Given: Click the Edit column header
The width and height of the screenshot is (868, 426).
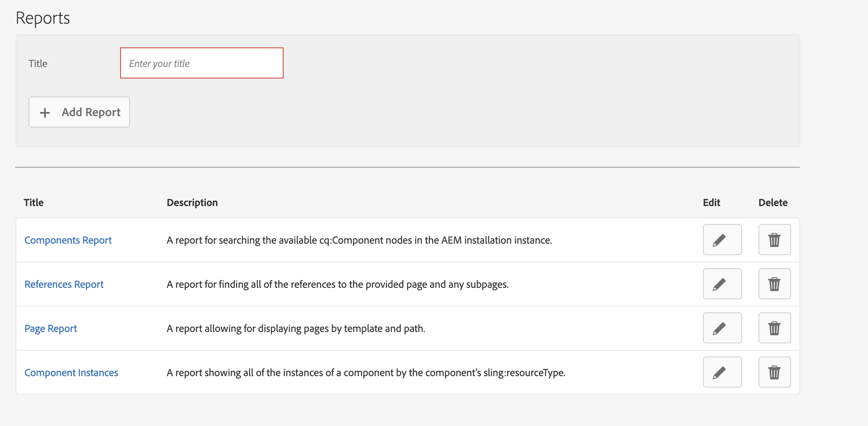Looking at the screenshot, I should 711,203.
